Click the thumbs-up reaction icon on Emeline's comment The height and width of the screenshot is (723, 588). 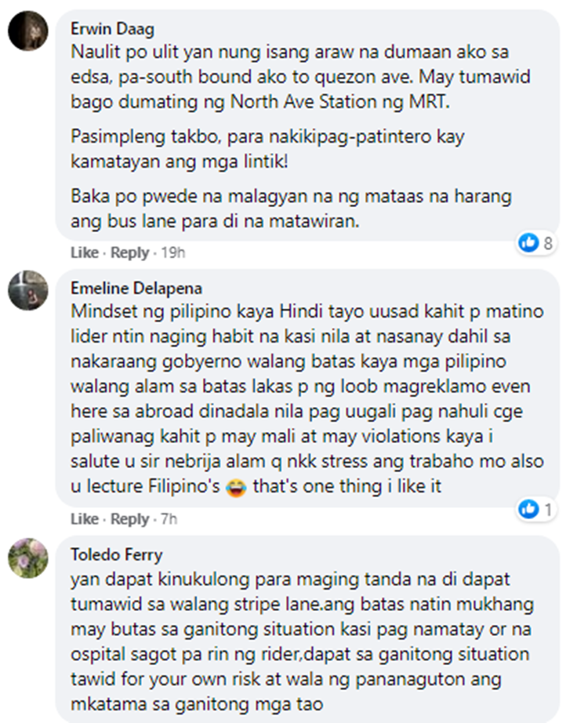pyautogui.click(x=529, y=510)
